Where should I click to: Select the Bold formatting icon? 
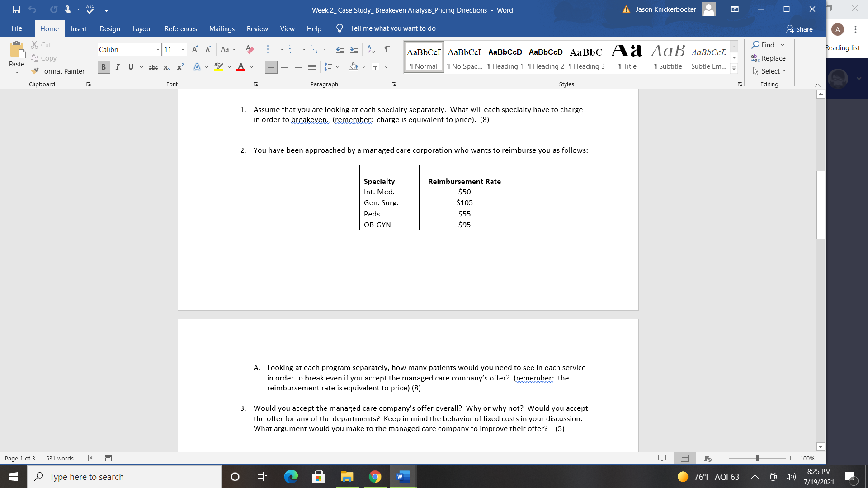point(103,67)
